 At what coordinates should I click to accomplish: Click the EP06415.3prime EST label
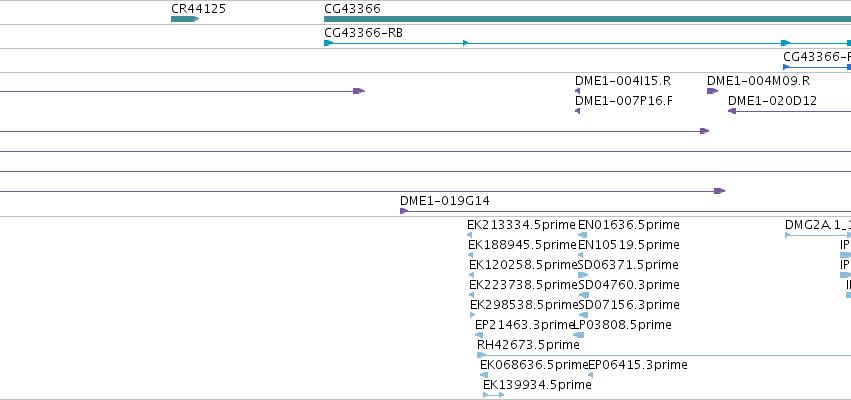pyautogui.click(x=638, y=365)
